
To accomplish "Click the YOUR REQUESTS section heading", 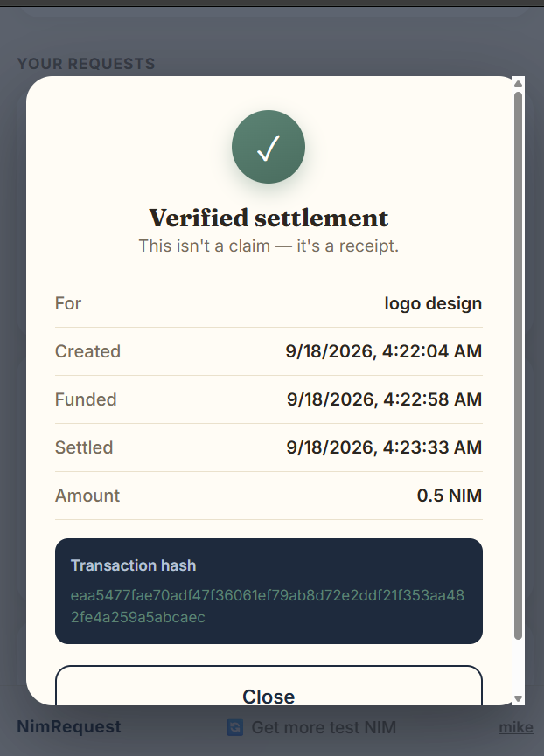I will point(87,64).
